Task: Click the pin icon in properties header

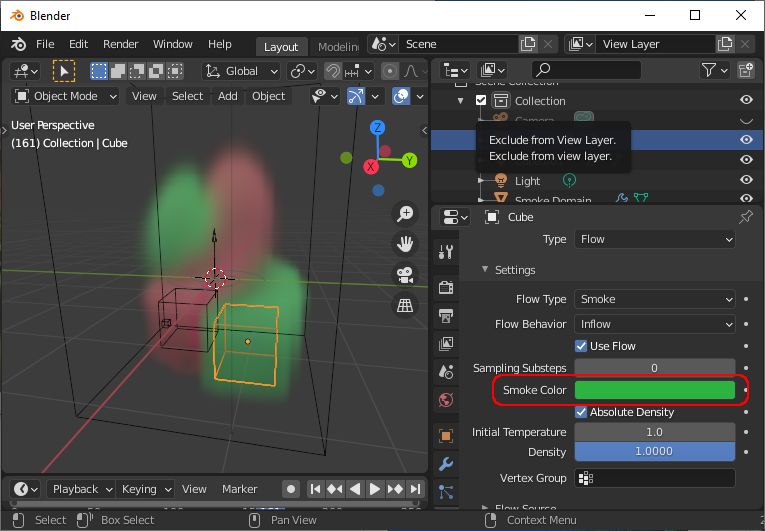Action: point(745,217)
